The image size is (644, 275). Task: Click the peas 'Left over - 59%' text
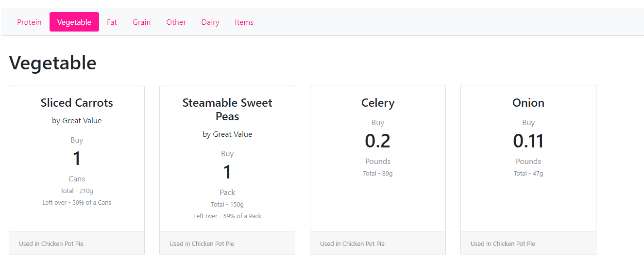[x=227, y=216]
